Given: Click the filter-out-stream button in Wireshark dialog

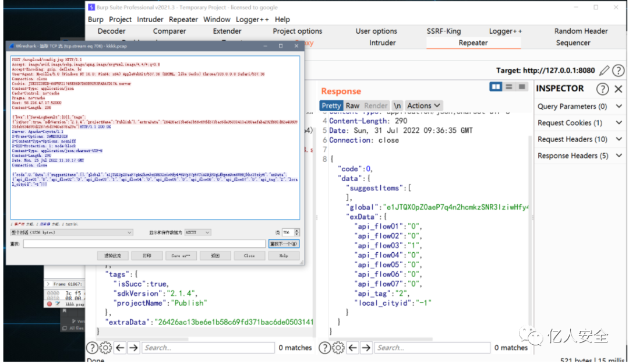Looking at the screenshot, I should pos(113,256).
